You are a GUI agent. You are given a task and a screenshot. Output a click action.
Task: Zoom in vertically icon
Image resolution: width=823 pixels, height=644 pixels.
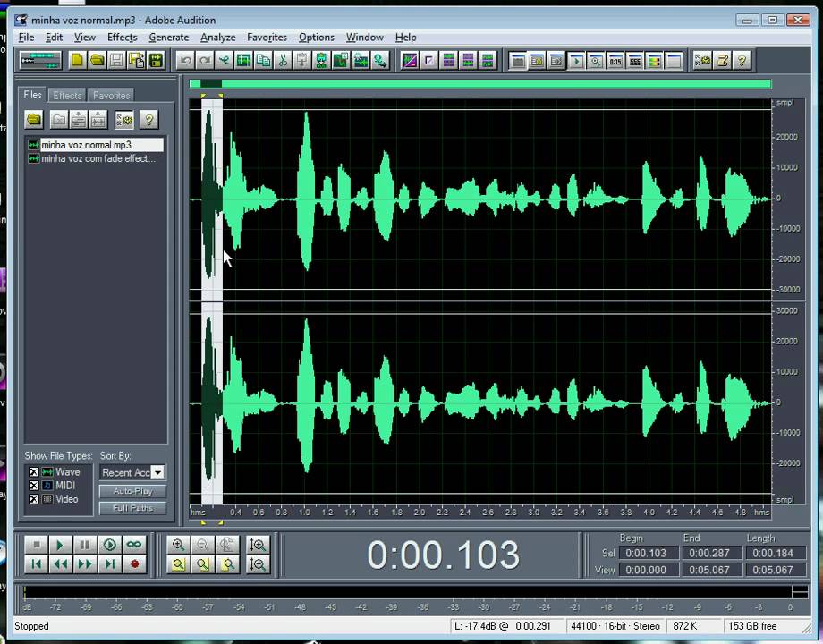coord(258,545)
